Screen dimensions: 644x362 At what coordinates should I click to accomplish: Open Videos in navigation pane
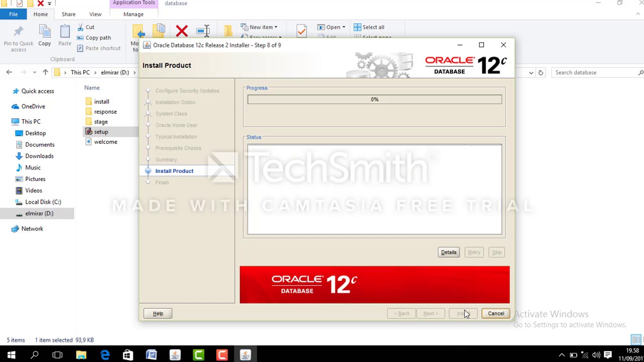pyautogui.click(x=34, y=191)
